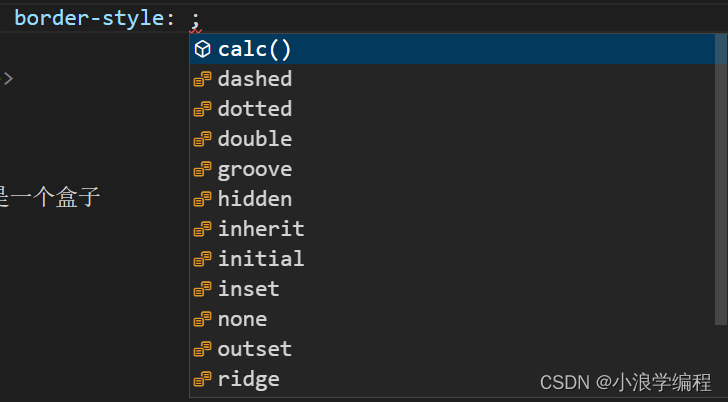Click the border-style property name
This screenshot has height=402, width=728.
(89, 19)
